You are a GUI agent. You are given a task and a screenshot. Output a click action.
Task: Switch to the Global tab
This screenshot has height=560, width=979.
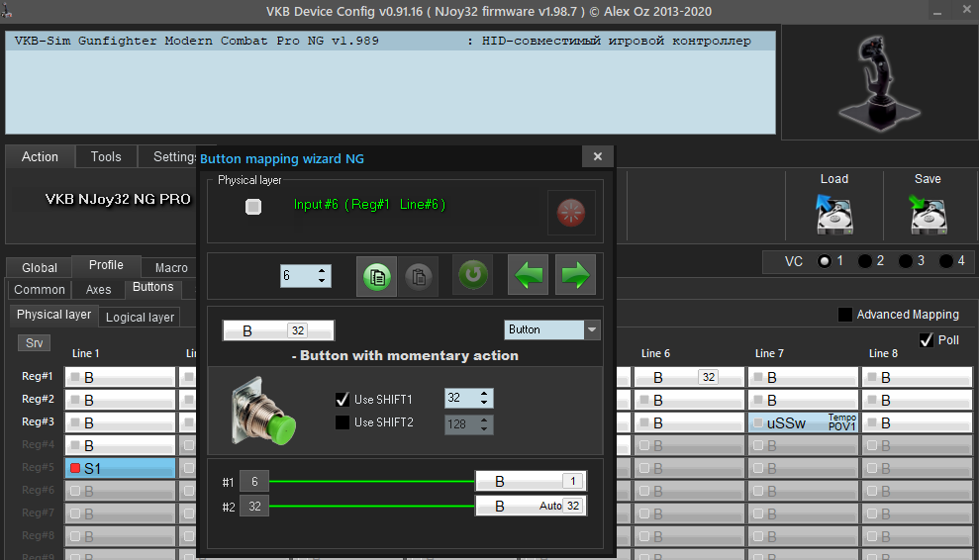[x=40, y=268]
